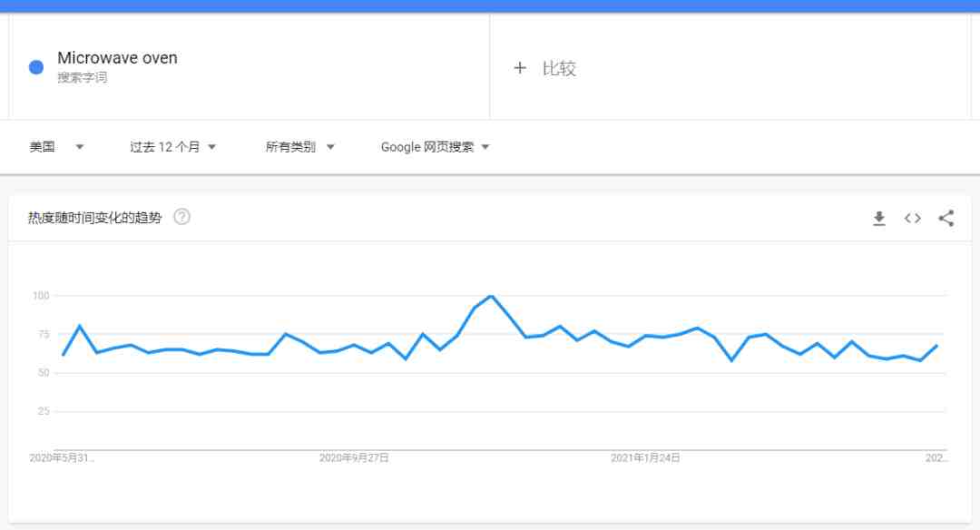Expand the 美国 region dropdown

(x=56, y=147)
